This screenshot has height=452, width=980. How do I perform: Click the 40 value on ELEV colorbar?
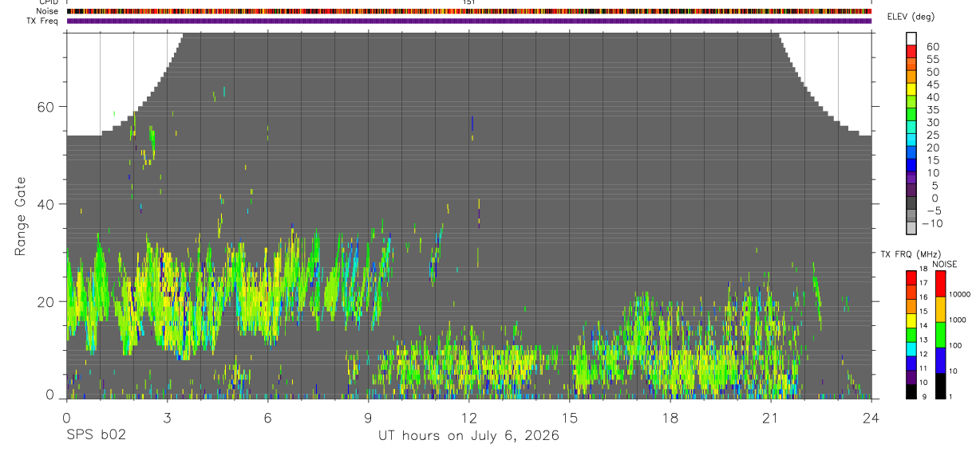pyautogui.click(x=933, y=97)
